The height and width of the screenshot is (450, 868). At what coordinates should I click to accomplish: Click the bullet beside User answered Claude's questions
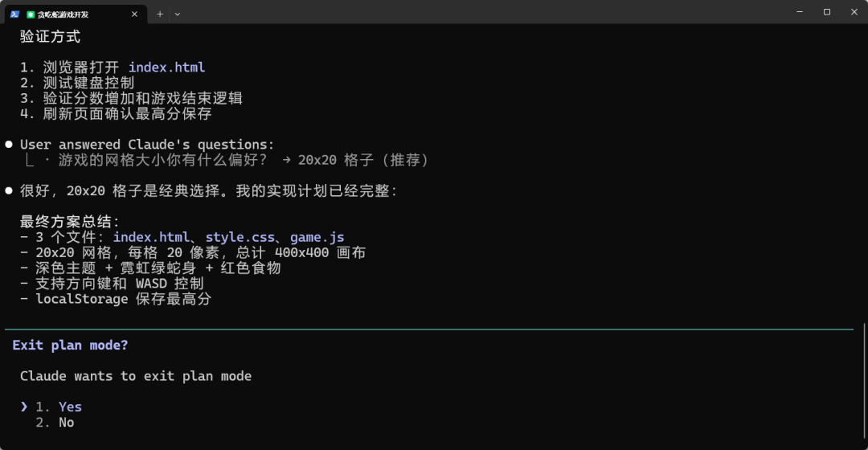pos(9,145)
